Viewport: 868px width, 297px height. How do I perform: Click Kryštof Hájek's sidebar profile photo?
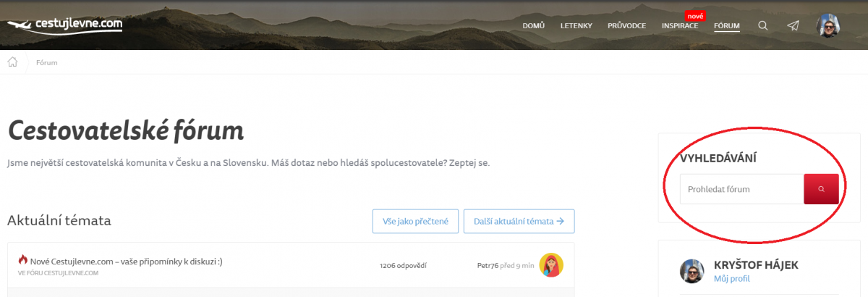click(692, 271)
